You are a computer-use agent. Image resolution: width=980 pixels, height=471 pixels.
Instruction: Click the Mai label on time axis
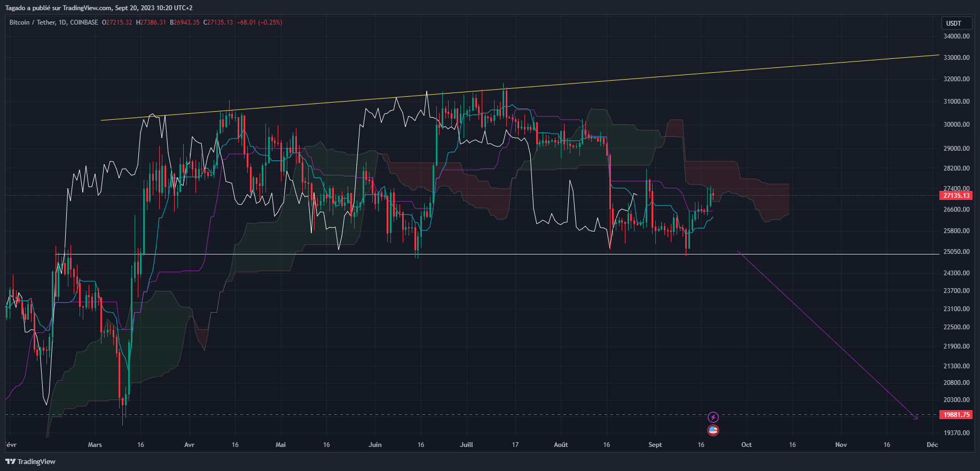(280, 445)
